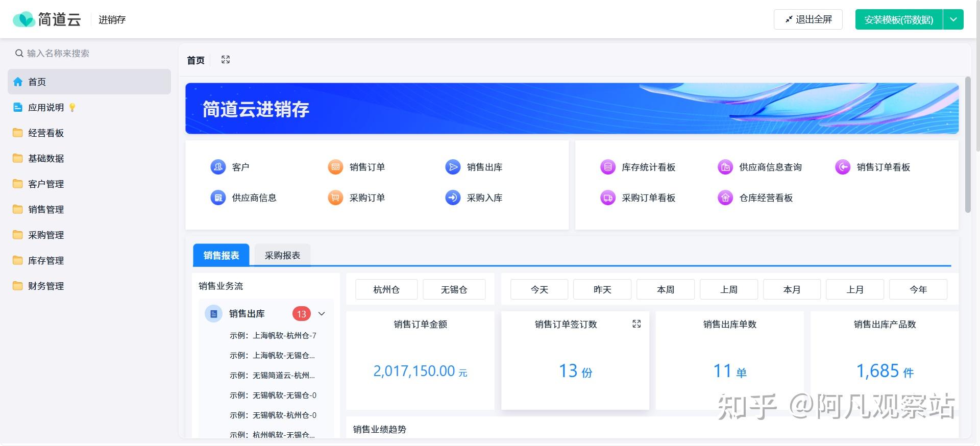Open the 销售订单看板 icon
The height and width of the screenshot is (446, 980).
(x=843, y=167)
